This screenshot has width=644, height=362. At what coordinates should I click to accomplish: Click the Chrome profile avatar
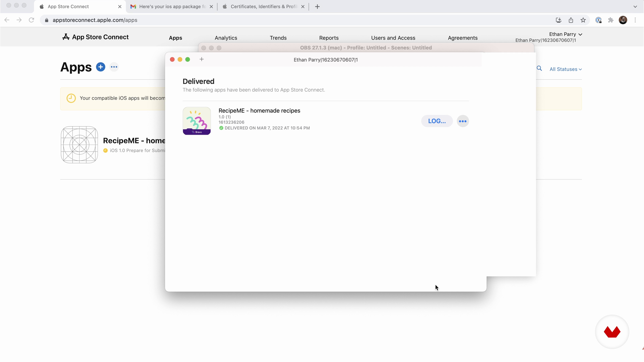click(x=623, y=20)
